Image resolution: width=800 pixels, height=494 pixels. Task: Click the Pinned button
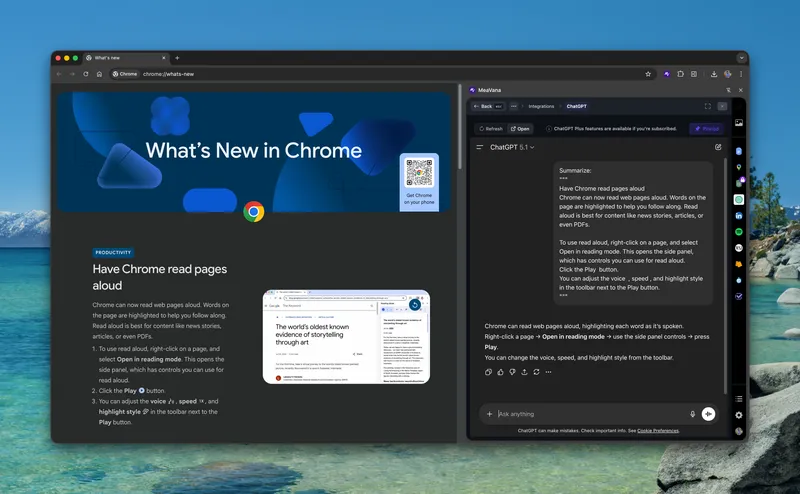(707, 129)
